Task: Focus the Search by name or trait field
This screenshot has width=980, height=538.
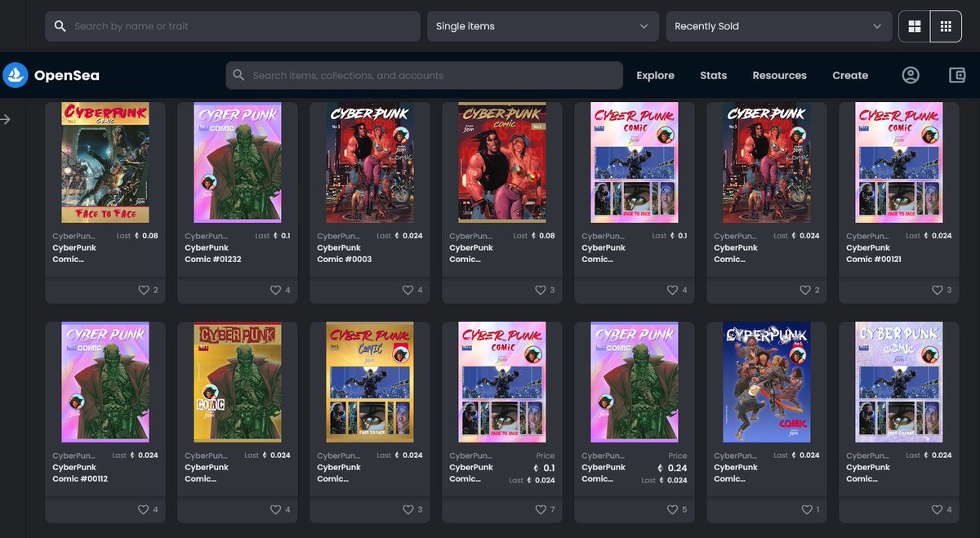Action: pos(233,26)
